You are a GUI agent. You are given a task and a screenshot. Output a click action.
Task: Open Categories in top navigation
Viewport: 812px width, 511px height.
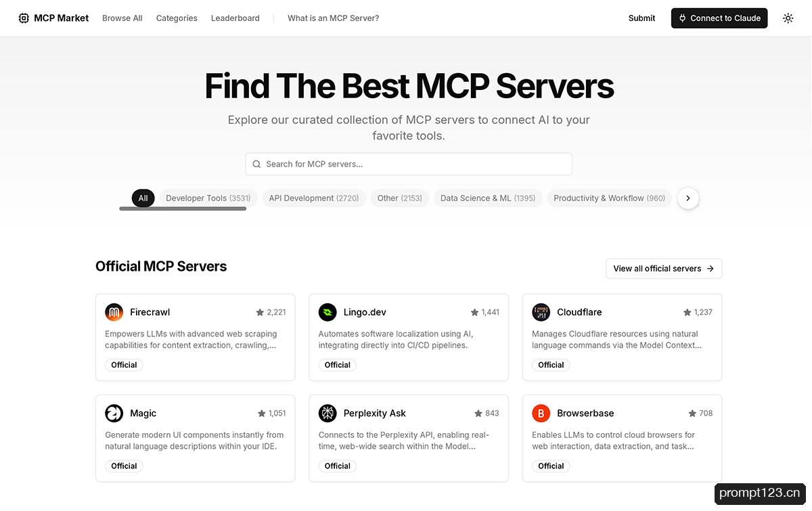pyautogui.click(x=177, y=18)
